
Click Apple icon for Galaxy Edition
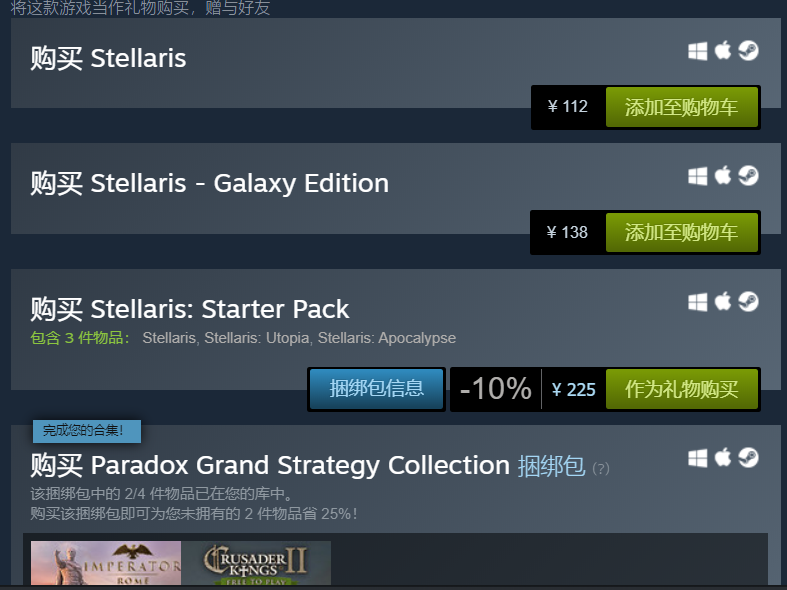coord(723,176)
